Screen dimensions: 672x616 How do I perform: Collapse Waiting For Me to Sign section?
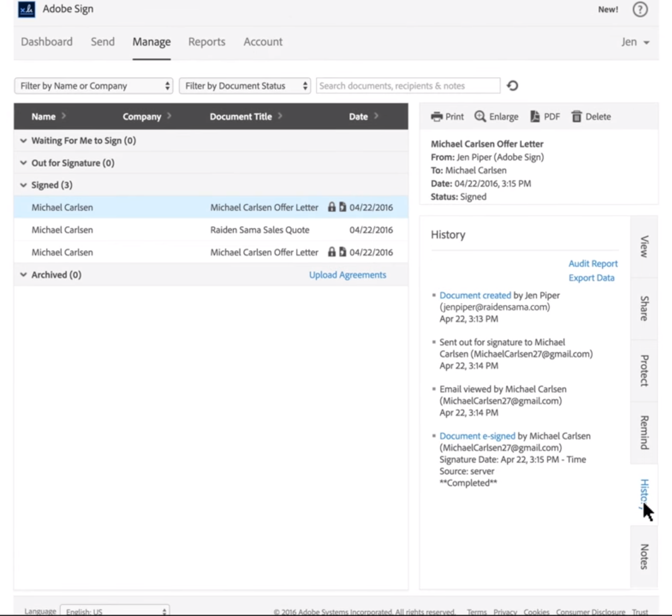(23, 140)
